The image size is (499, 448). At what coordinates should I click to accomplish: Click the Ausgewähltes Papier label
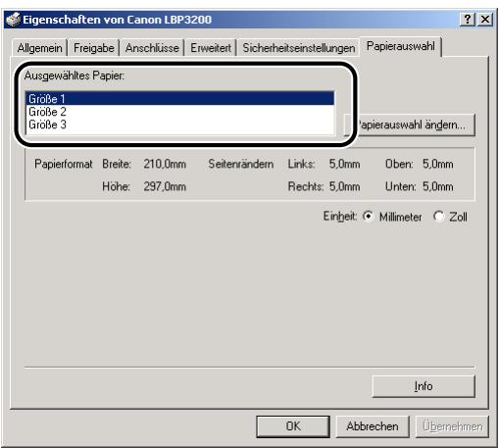pyautogui.click(x=75, y=75)
